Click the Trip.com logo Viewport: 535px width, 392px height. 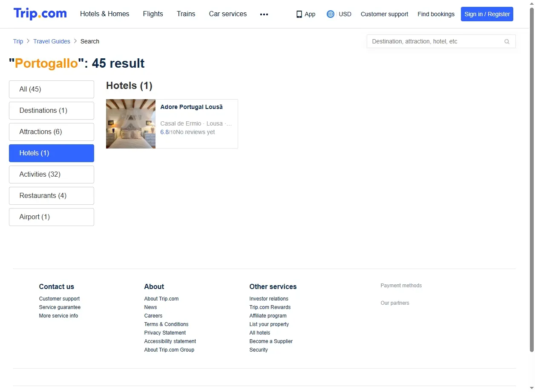point(40,14)
